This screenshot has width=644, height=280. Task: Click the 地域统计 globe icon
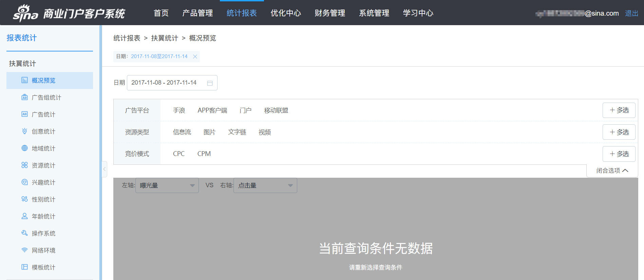(24, 148)
